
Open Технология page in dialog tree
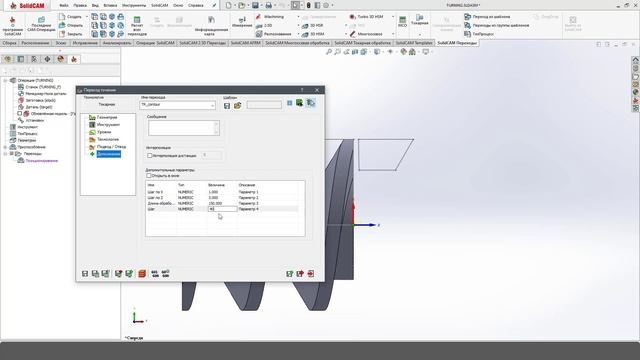tap(108, 139)
